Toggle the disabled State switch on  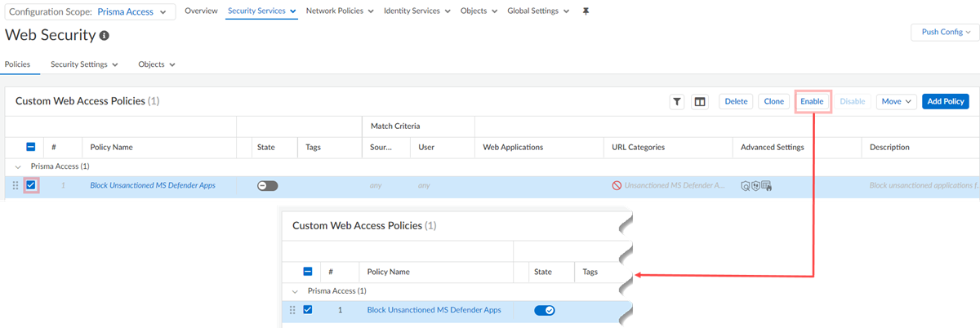tap(267, 185)
